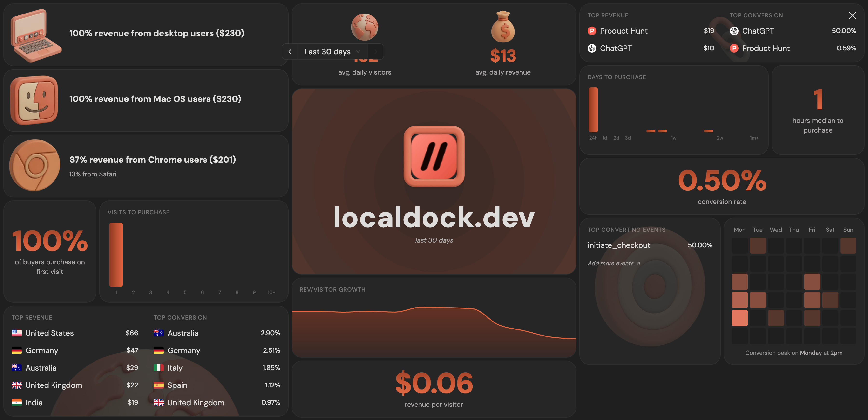Click the localdock.dev app logo icon
868x420 pixels.
[434, 156]
